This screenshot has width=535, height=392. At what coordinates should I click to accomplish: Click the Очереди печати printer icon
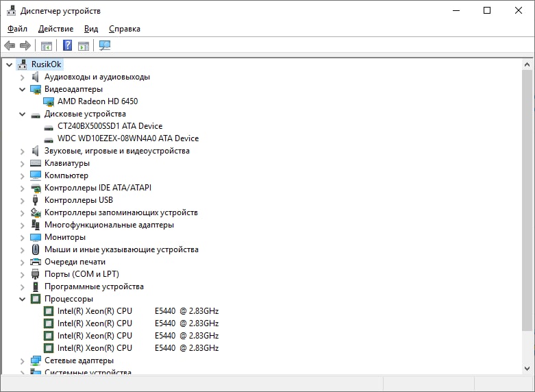pyautogui.click(x=36, y=262)
